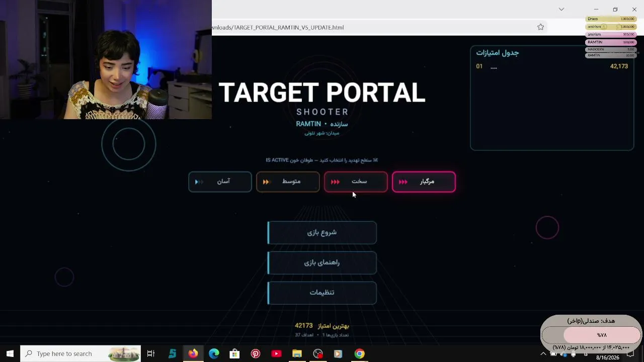
Task: Open the browser tab list chevron
Action: [x=561, y=9]
